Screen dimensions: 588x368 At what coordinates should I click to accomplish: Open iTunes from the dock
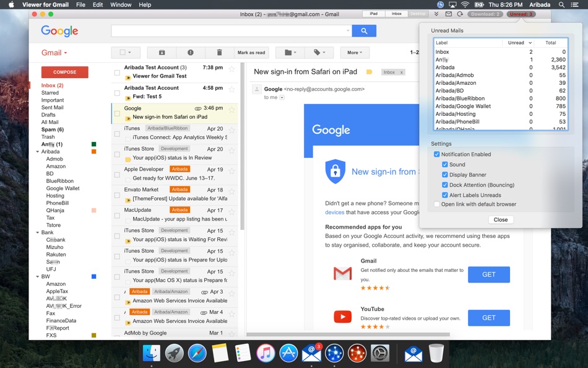point(266,353)
